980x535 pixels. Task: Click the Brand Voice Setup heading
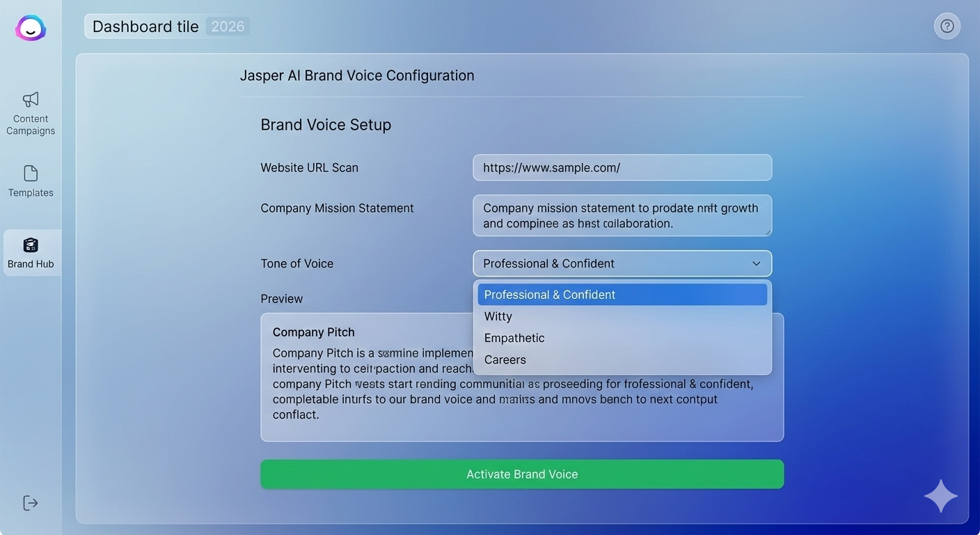coord(326,125)
